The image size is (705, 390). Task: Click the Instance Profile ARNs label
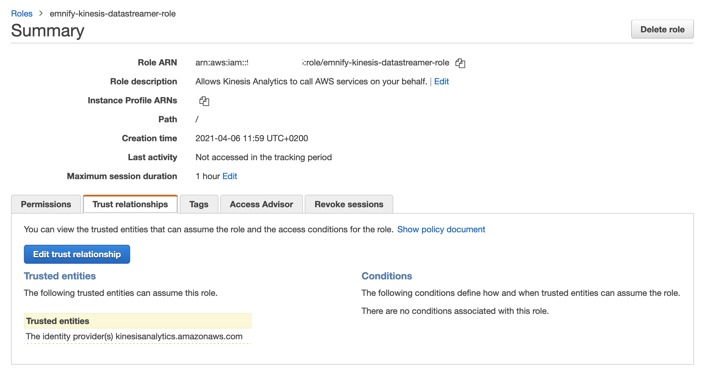click(x=132, y=100)
